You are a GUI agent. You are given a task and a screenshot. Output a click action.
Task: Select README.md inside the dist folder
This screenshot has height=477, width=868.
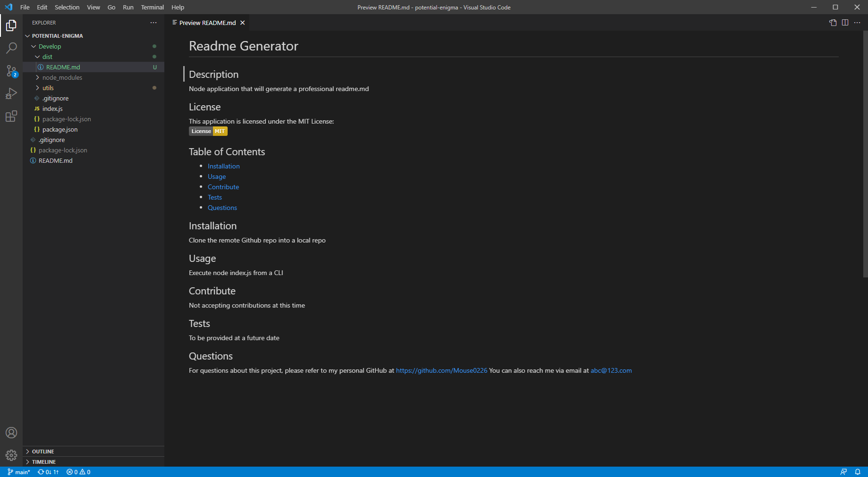click(x=63, y=67)
